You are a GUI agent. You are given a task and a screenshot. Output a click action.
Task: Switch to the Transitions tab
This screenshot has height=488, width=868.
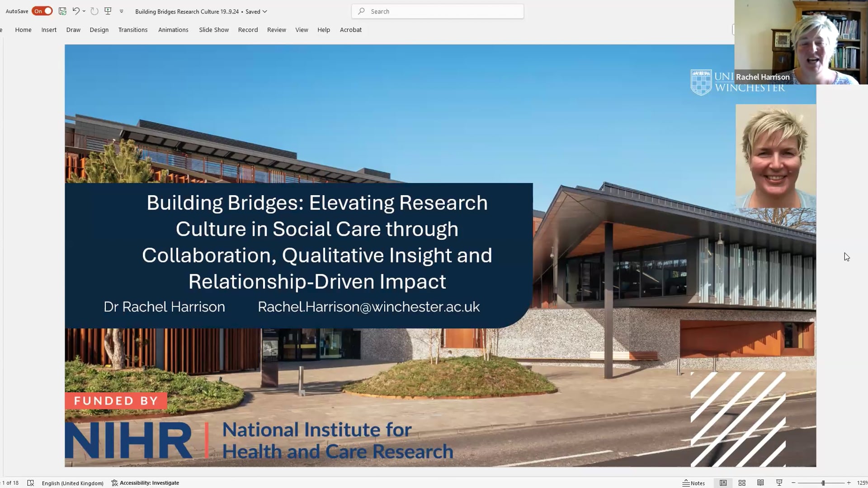click(x=133, y=29)
